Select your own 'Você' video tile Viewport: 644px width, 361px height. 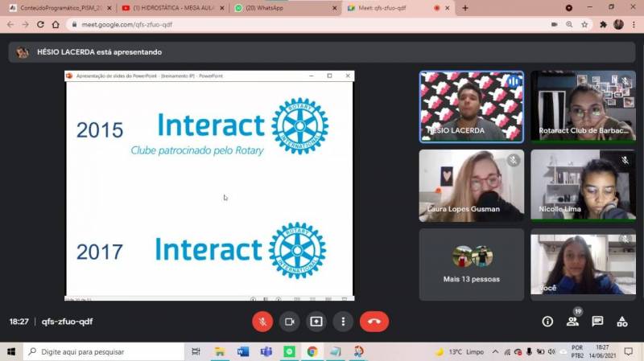583,265
